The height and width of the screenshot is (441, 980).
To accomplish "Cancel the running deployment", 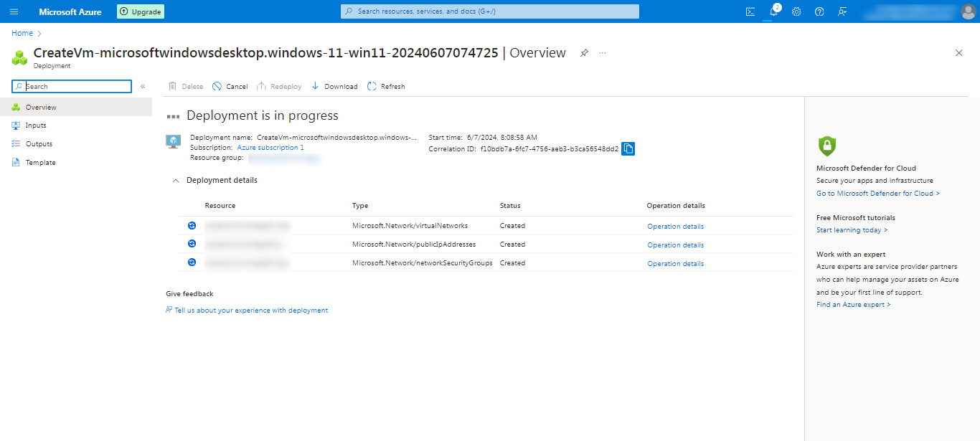I will pos(230,86).
